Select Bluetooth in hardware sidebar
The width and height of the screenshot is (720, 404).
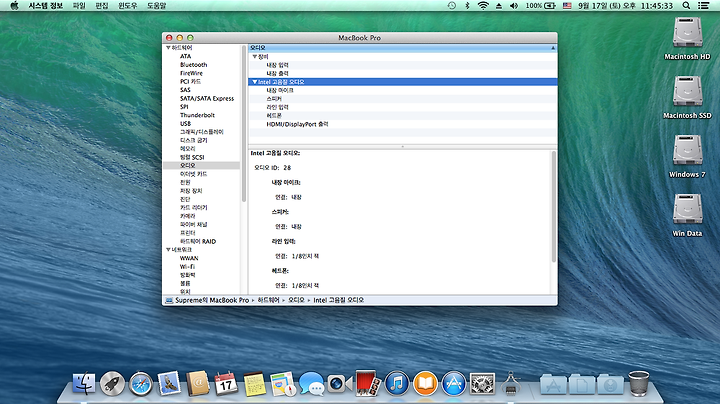(193, 65)
